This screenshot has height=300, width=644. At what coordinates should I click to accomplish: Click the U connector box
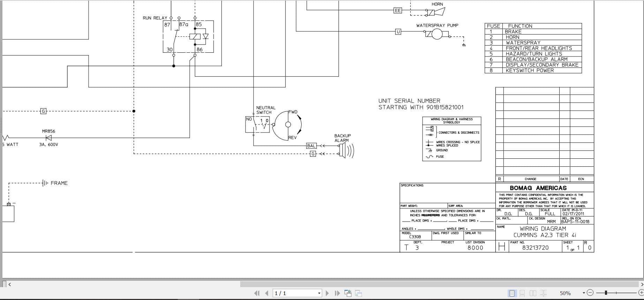(x=398, y=32)
